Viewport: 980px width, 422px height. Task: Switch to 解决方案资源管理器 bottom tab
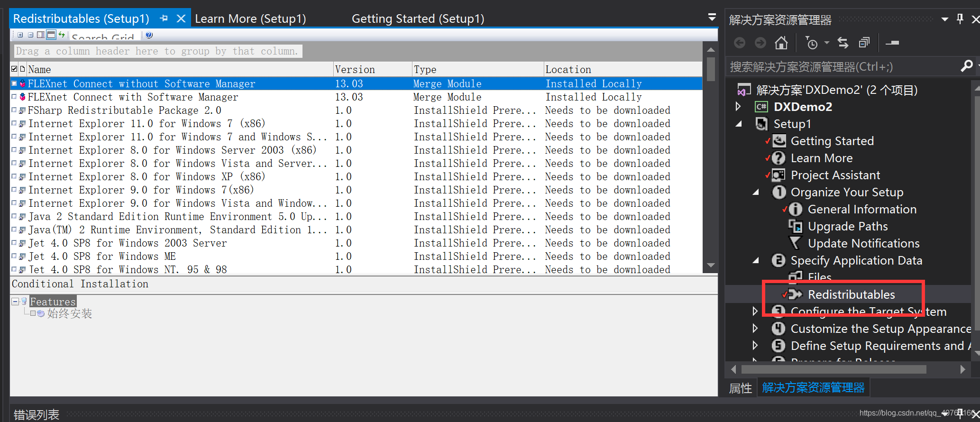[813, 388]
